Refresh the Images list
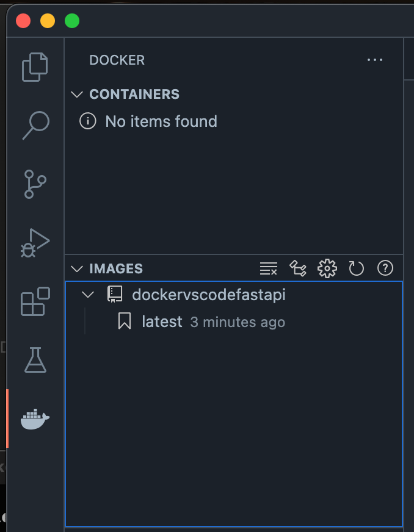414x532 pixels. [x=356, y=268]
